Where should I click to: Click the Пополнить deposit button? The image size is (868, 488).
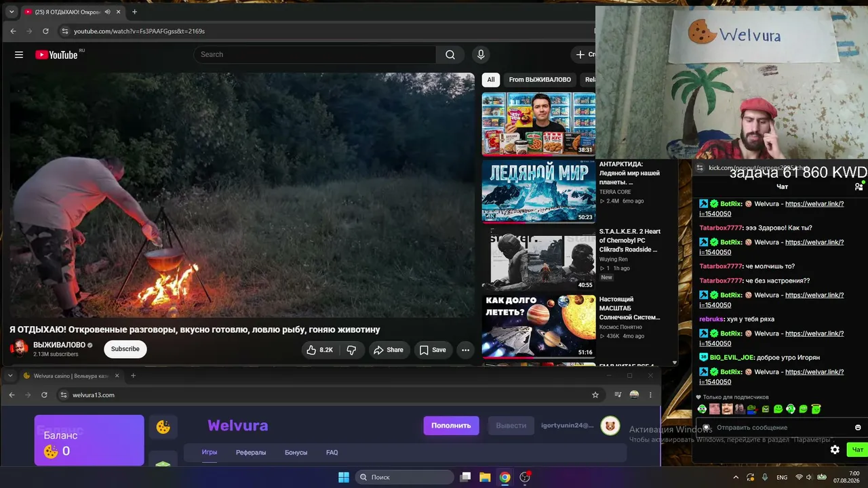(451, 426)
